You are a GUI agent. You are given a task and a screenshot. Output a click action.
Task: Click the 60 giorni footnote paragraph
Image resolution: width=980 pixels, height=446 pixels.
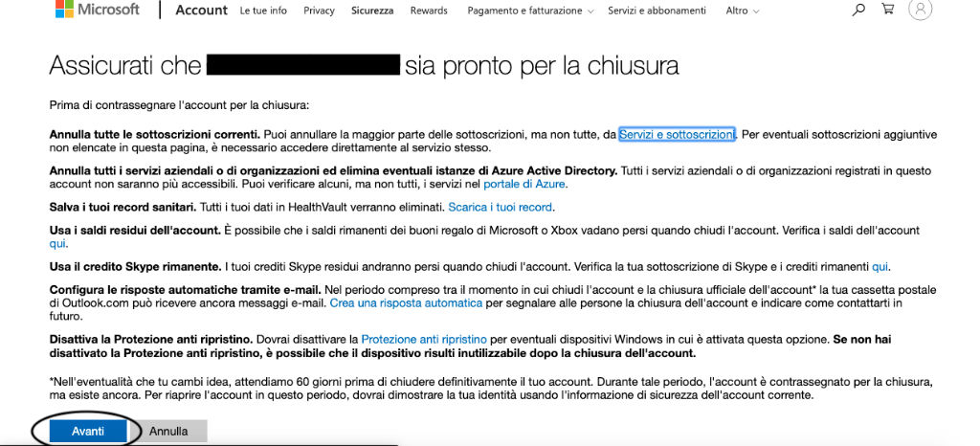click(x=492, y=388)
